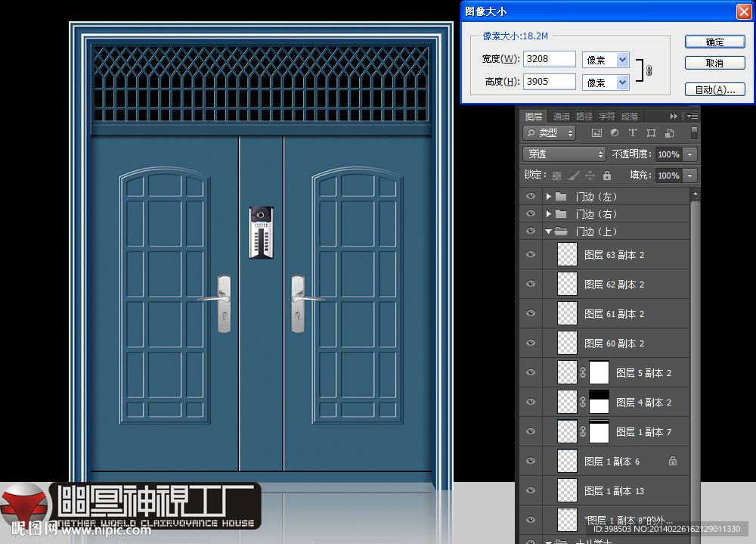
Task: Lock all padlock icon in 锁定 row
Action: (x=607, y=176)
